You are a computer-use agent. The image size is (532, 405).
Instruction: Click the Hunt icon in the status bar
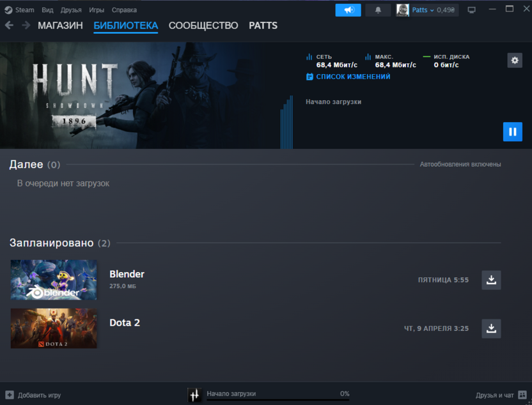194,395
